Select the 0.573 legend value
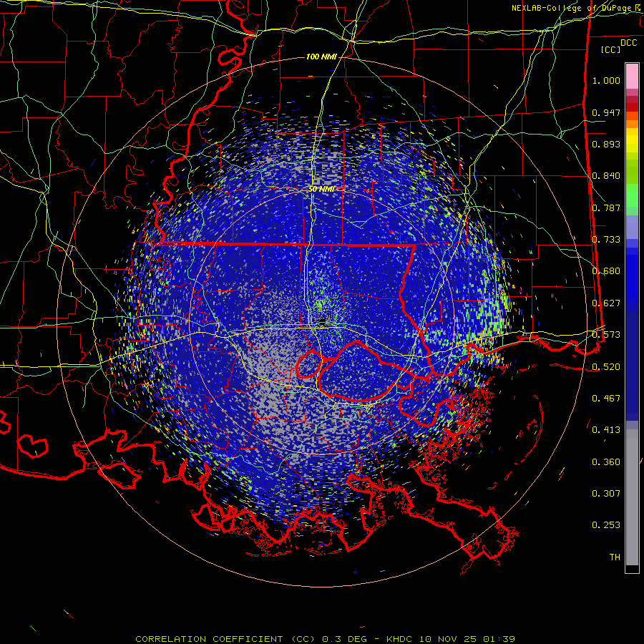This screenshot has height=644, width=644. pos(606,335)
